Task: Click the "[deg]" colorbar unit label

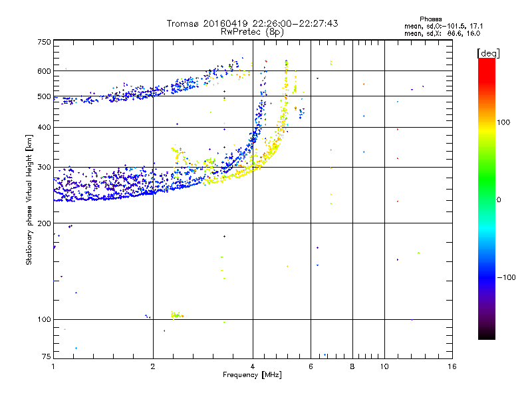Action: coord(488,53)
